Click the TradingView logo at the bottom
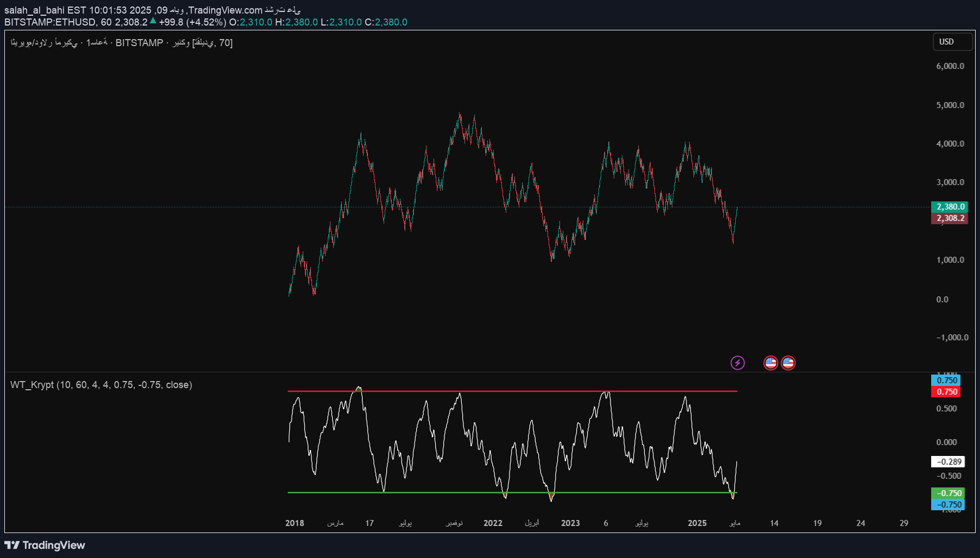 click(x=44, y=545)
